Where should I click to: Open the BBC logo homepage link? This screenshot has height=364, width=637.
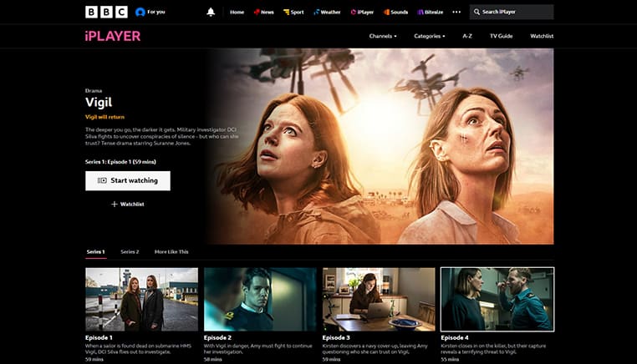[x=106, y=12]
